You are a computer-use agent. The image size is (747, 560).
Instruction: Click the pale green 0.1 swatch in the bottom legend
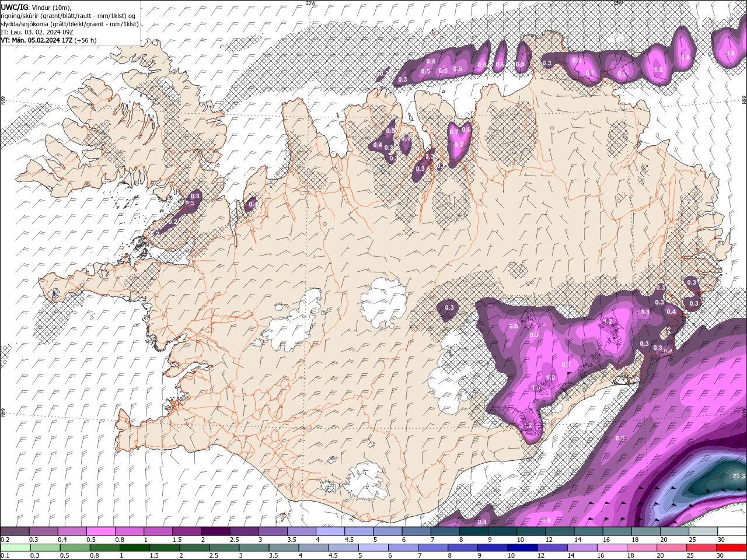(15, 548)
